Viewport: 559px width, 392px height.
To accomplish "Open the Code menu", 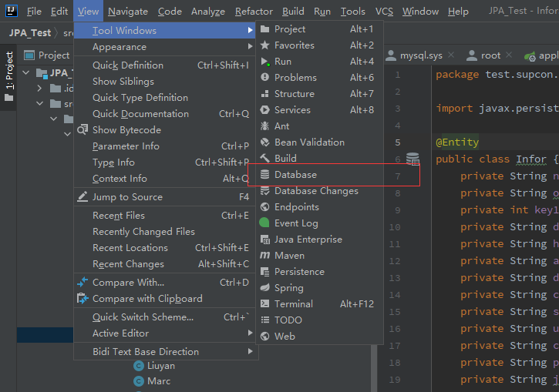I will 170,12.
